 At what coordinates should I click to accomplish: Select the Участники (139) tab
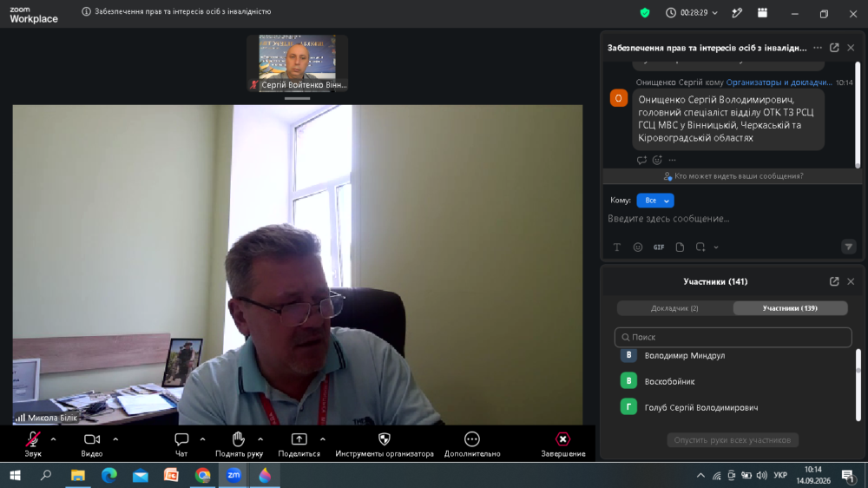[x=790, y=308]
